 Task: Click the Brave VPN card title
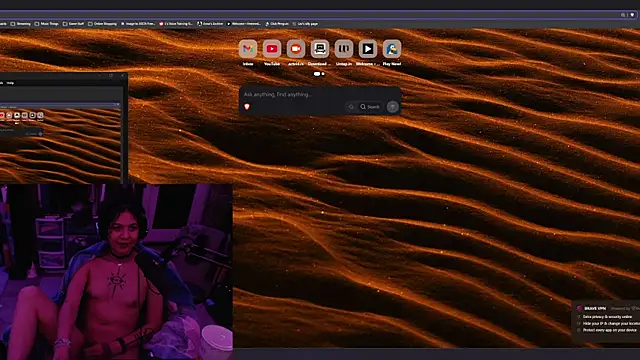[595, 309]
